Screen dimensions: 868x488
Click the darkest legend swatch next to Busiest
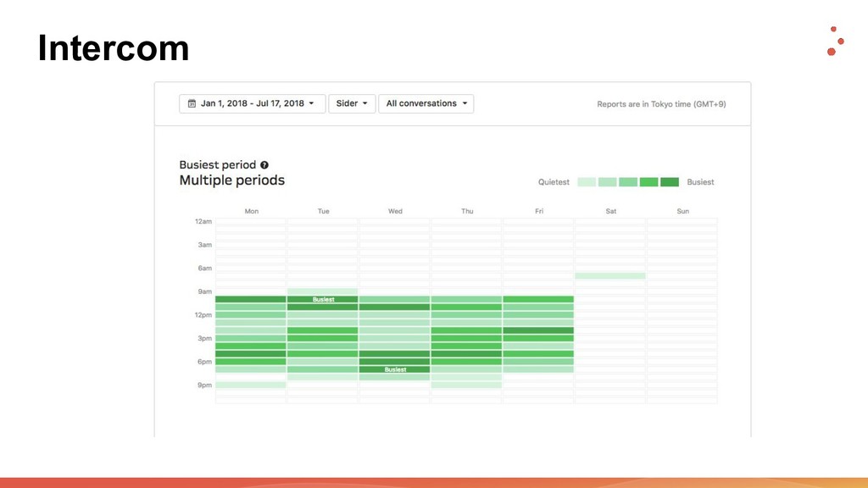tap(670, 182)
